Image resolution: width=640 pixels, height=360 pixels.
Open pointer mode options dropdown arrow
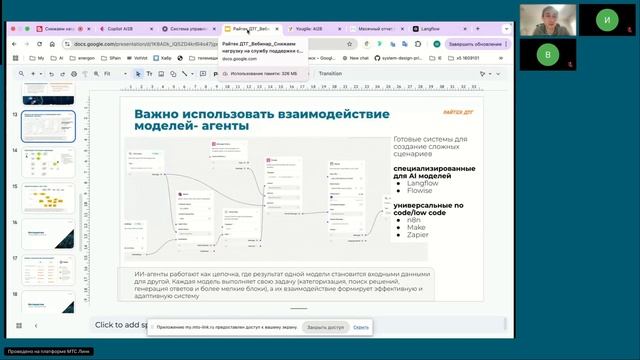[x=490, y=74]
